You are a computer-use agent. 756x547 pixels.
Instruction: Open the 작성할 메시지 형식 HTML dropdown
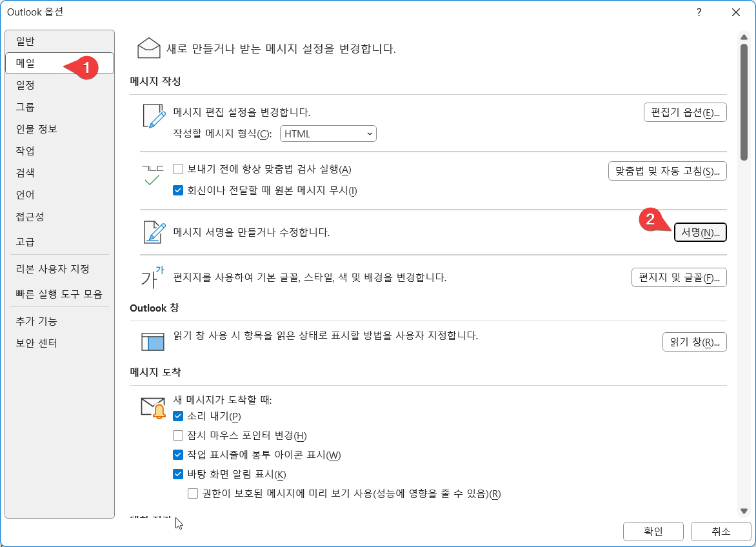328,134
